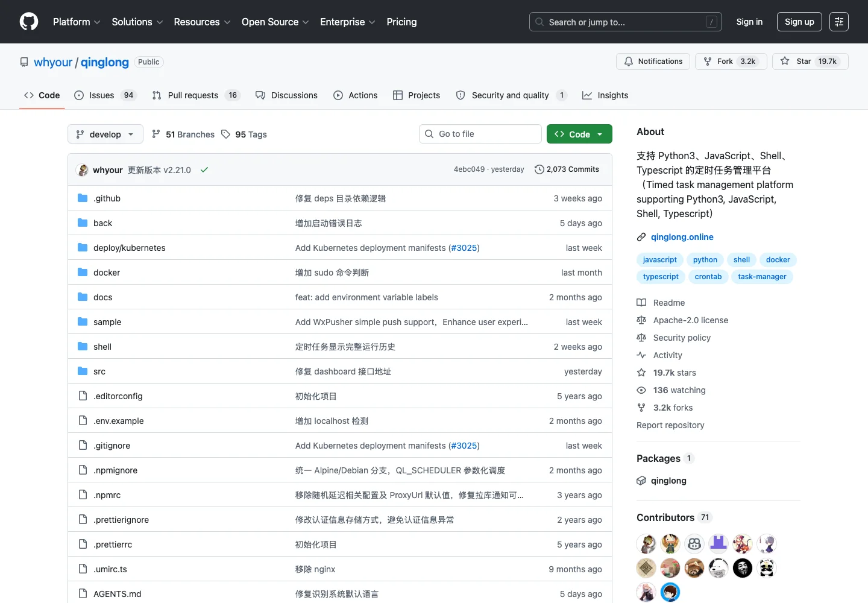Click the bell icon in the Notifications button

(629, 62)
